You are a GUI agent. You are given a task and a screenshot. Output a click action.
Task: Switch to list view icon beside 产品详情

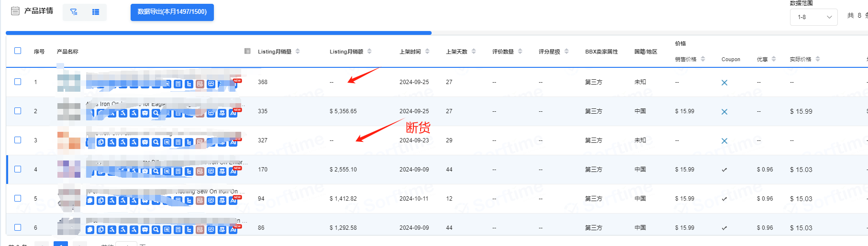(96, 12)
